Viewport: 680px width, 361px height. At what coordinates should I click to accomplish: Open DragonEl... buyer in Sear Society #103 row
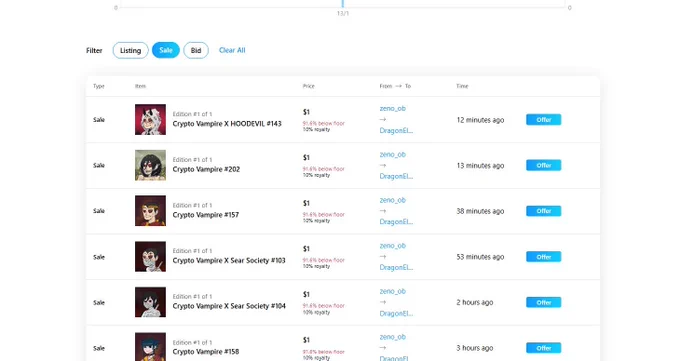[x=396, y=267]
